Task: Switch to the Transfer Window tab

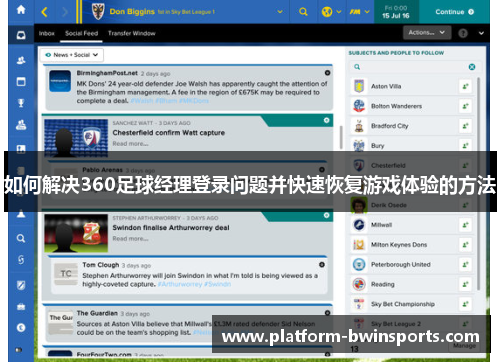Action: pos(131,33)
